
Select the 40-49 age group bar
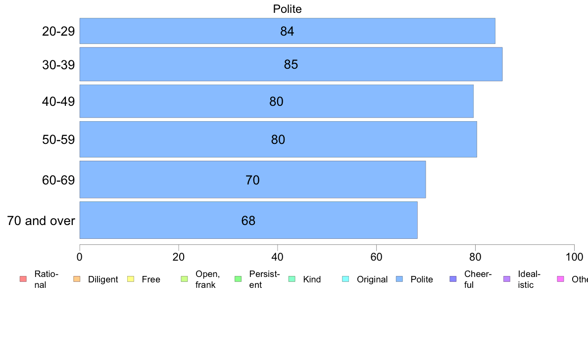pyautogui.click(x=276, y=101)
